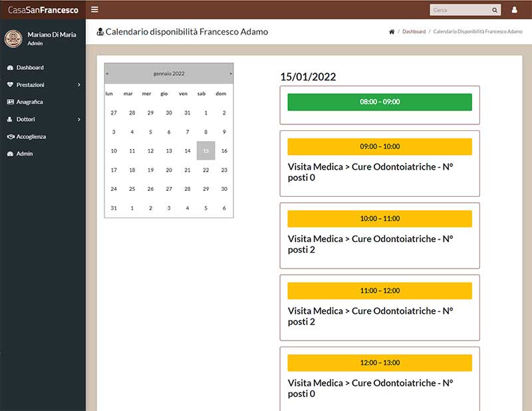Click the Dashboard gauge icon in sidebar
532x411 pixels.
click(x=10, y=68)
